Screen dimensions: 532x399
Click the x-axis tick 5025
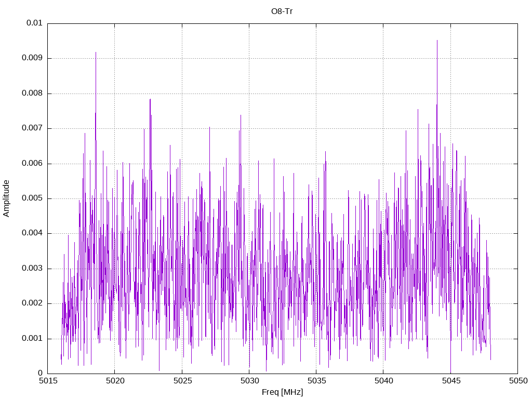click(182, 381)
